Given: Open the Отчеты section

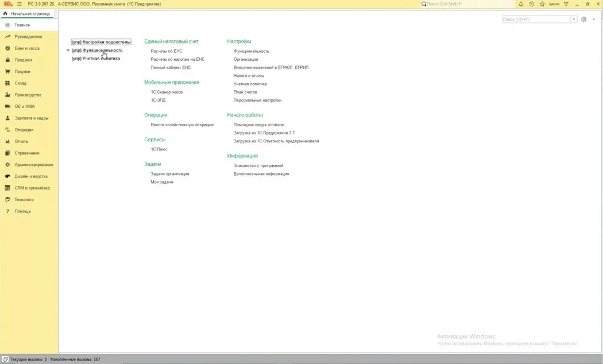Looking at the screenshot, I should 22,141.
